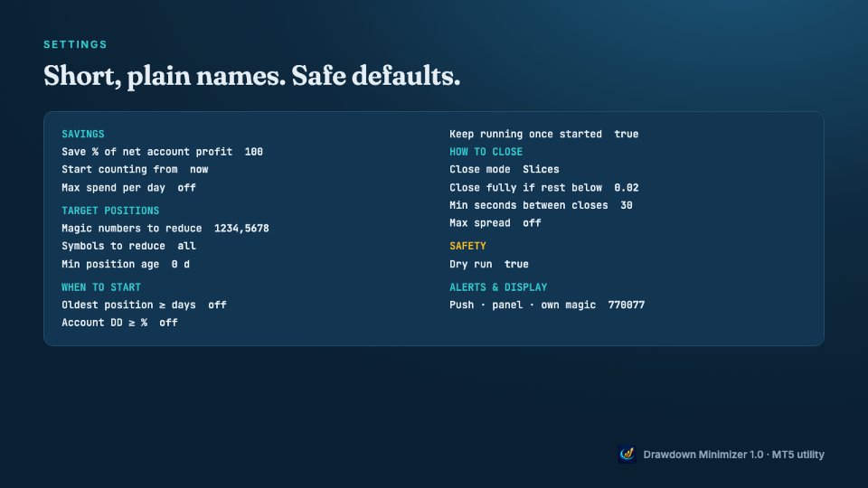
Task: Click the headline 'Short, plain names. Safe defaults.'
Action: point(252,76)
